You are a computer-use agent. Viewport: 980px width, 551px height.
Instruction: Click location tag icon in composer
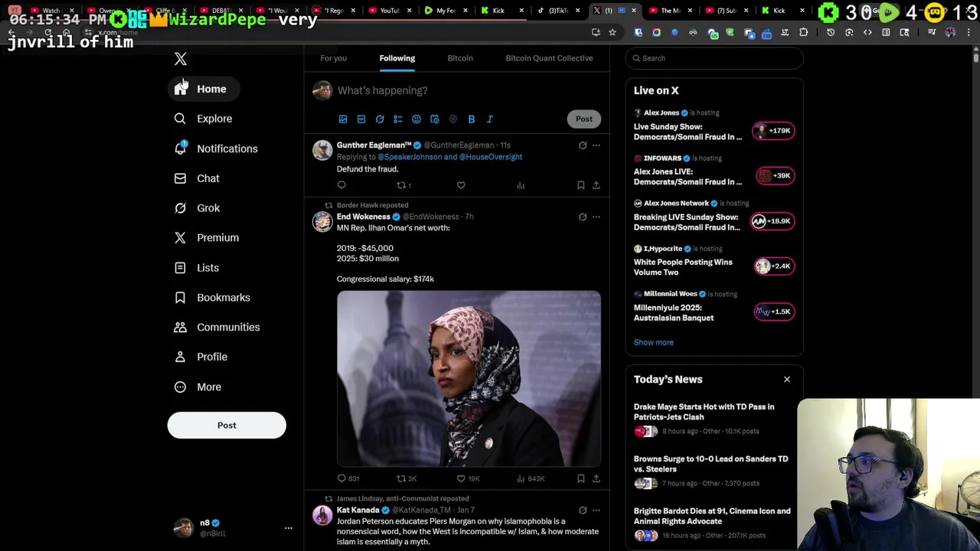pos(453,119)
